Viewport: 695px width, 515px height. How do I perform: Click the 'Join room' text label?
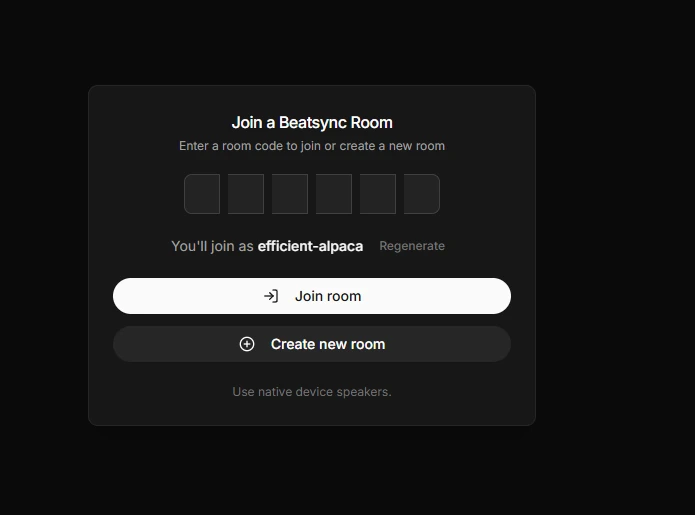tap(328, 296)
